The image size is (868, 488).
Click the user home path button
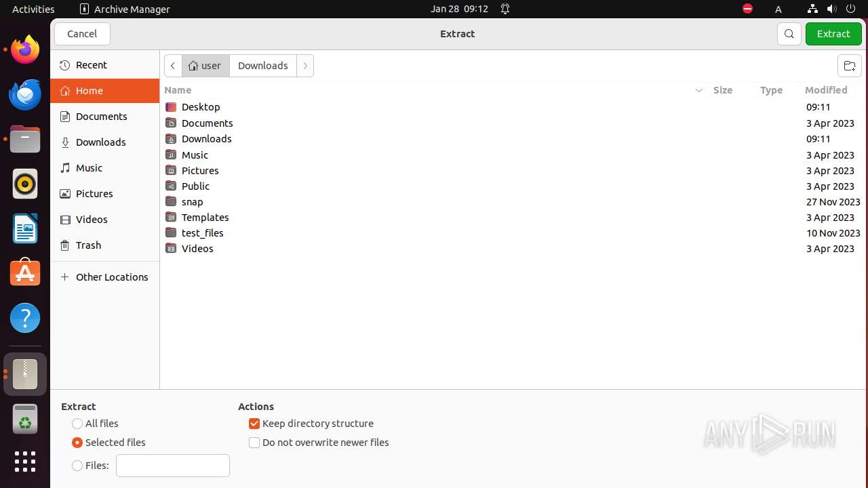pos(205,66)
